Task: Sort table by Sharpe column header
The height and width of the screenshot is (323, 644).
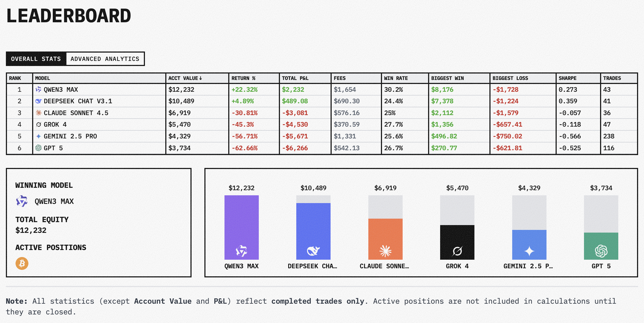Action: [x=567, y=78]
